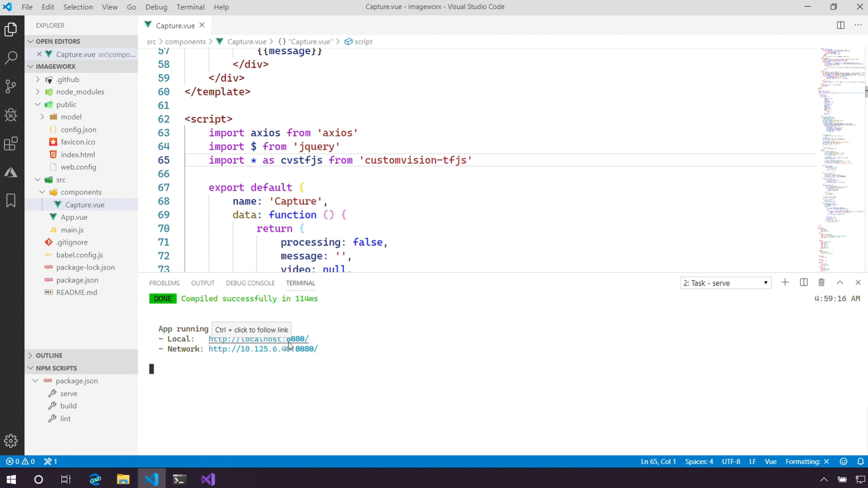The image size is (868, 488).
Task: Create a new terminal with plus icon
Action: coord(785,283)
